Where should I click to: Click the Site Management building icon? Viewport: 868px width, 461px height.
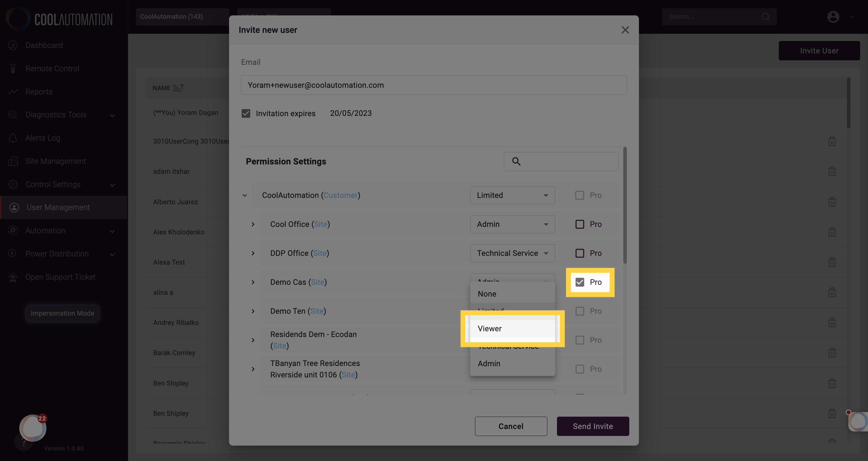tap(13, 161)
